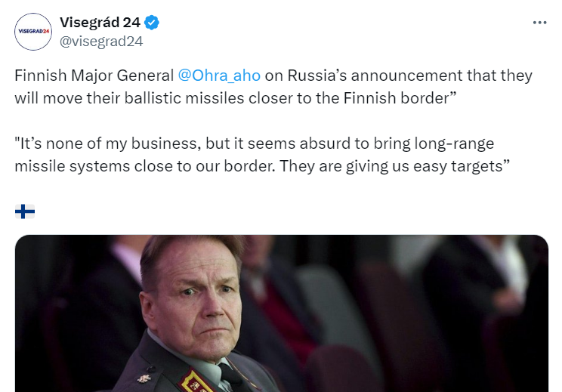Screen dimensions: 562x392
Task: Open the @Ohra_aho mention
Action: click(218, 76)
